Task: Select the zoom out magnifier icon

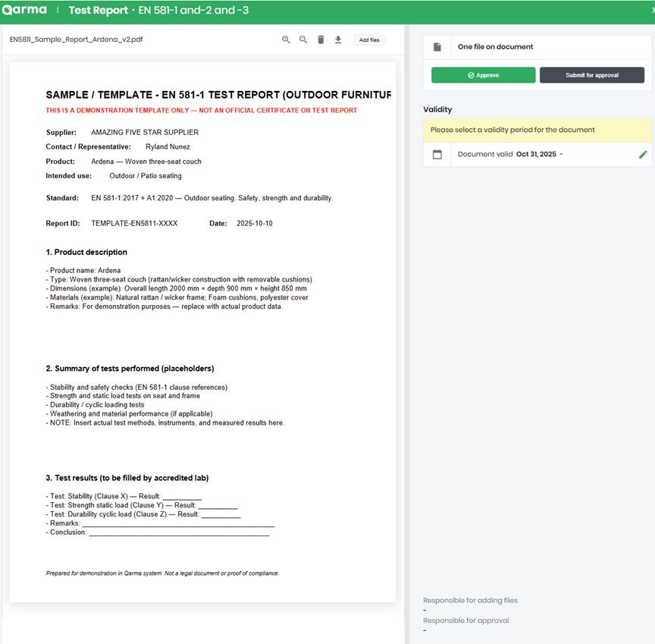Action: [x=302, y=39]
